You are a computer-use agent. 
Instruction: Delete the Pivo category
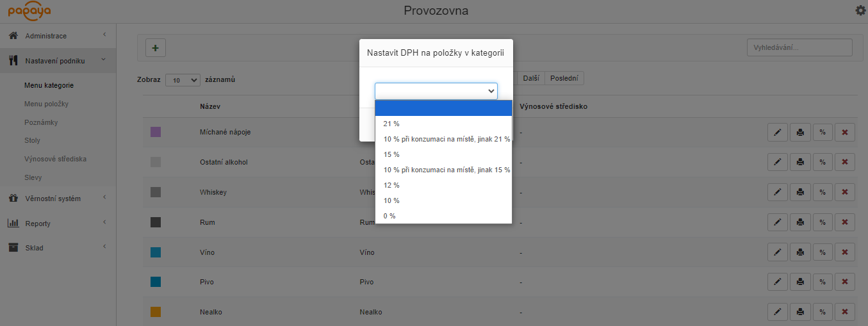(x=844, y=282)
